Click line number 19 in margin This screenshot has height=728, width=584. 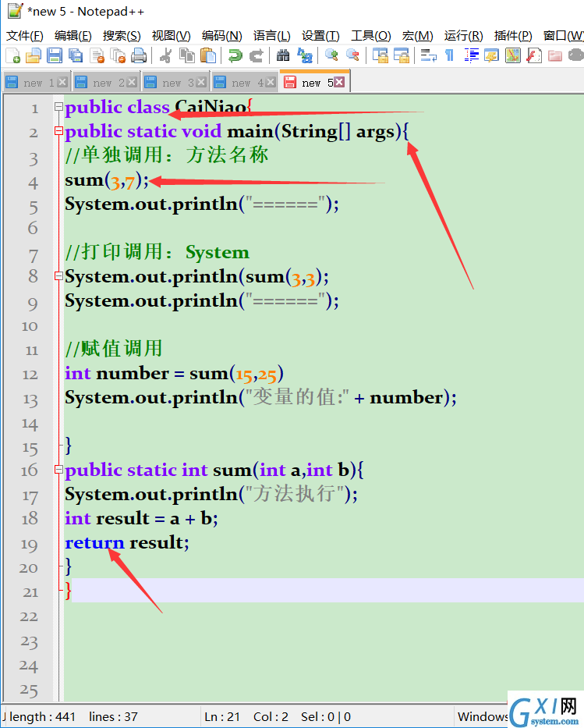pyautogui.click(x=29, y=544)
